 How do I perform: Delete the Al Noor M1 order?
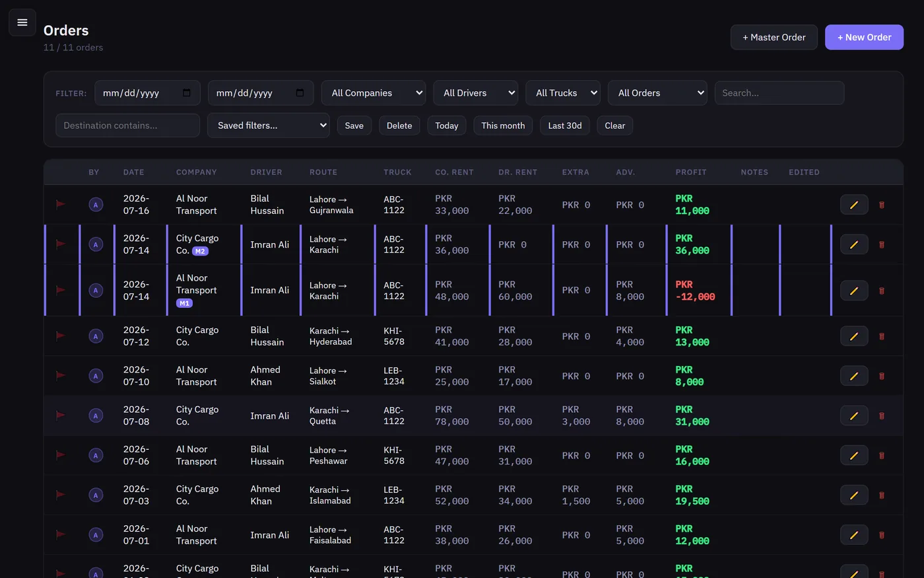click(x=882, y=291)
